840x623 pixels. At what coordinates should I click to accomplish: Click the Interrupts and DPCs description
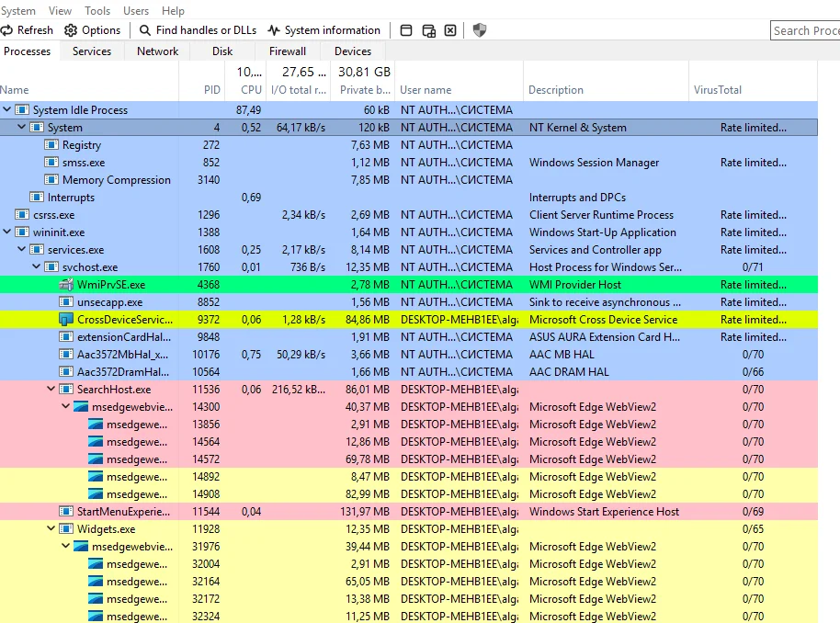click(x=577, y=198)
